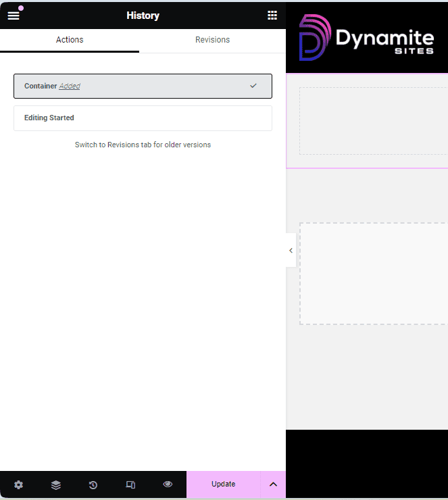Switch to the Revisions tab
The image size is (448, 500).
click(212, 40)
